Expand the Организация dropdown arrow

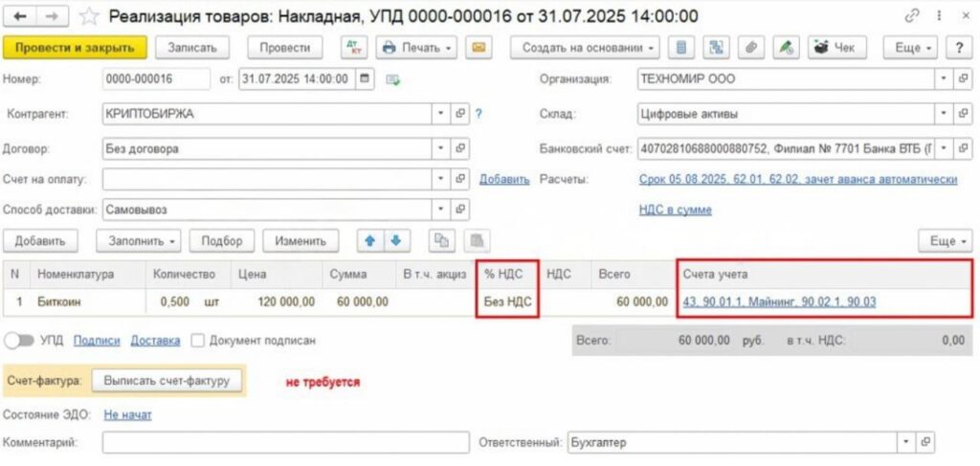[x=943, y=79]
